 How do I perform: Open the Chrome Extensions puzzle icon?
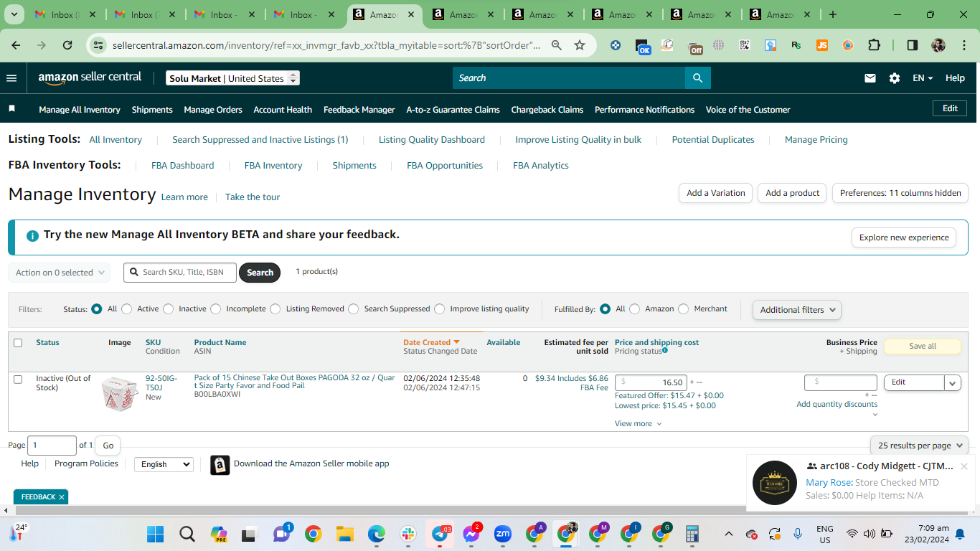874,45
